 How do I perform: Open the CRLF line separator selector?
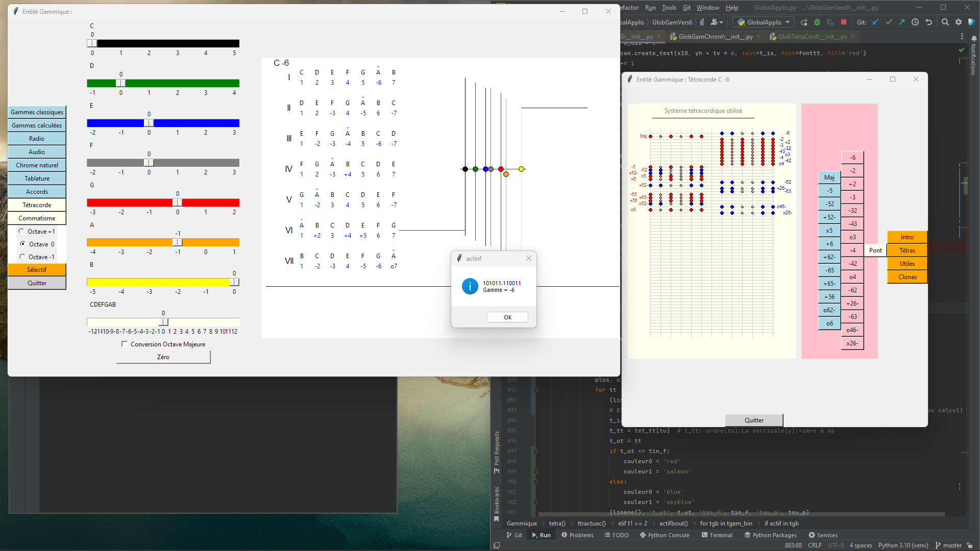pos(815,545)
